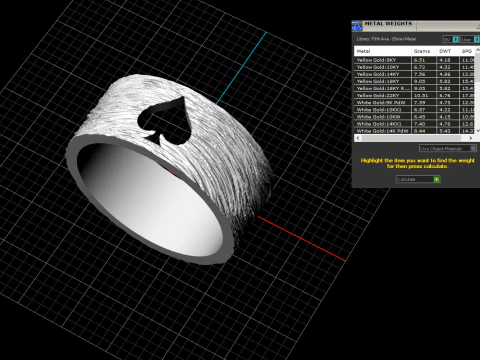Image resolution: width=480 pixels, height=360 pixels.
Task: Select the White Gold:9K PdW row
Action: point(414,102)
